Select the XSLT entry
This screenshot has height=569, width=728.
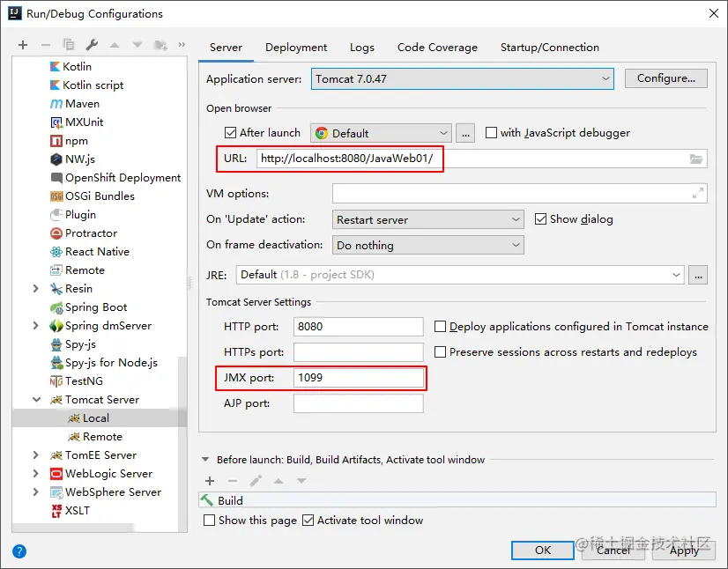click(71, 511)
